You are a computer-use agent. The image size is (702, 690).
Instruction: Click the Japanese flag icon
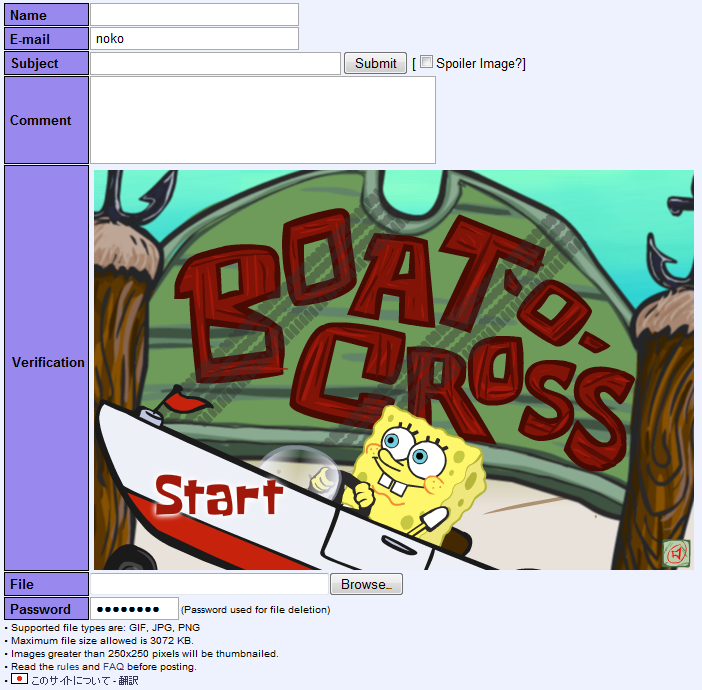coord(19,679)
